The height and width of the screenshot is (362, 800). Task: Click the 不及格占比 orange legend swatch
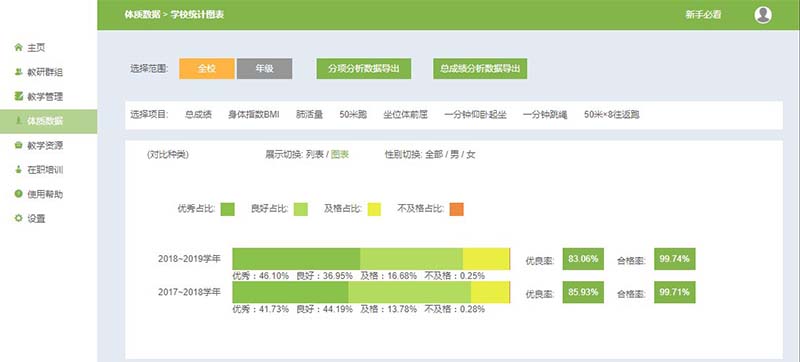457,209
